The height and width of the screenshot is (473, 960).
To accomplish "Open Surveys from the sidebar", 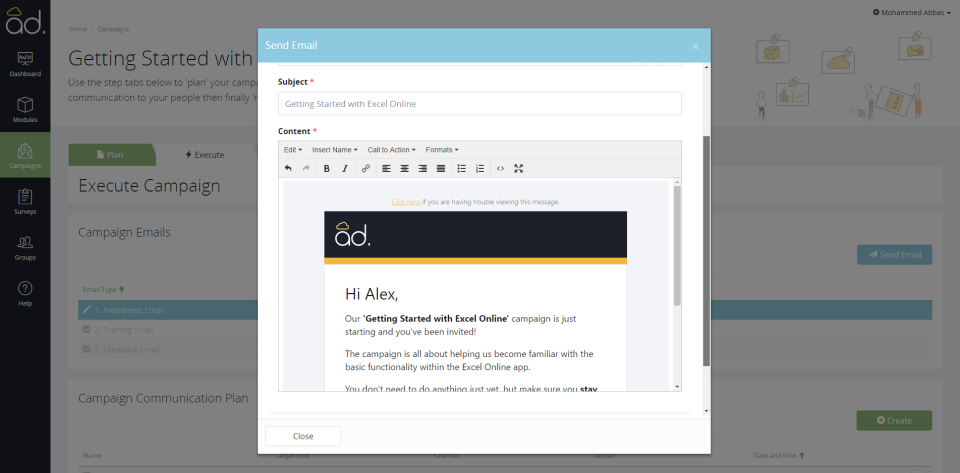I will click(x=25, y=202).
